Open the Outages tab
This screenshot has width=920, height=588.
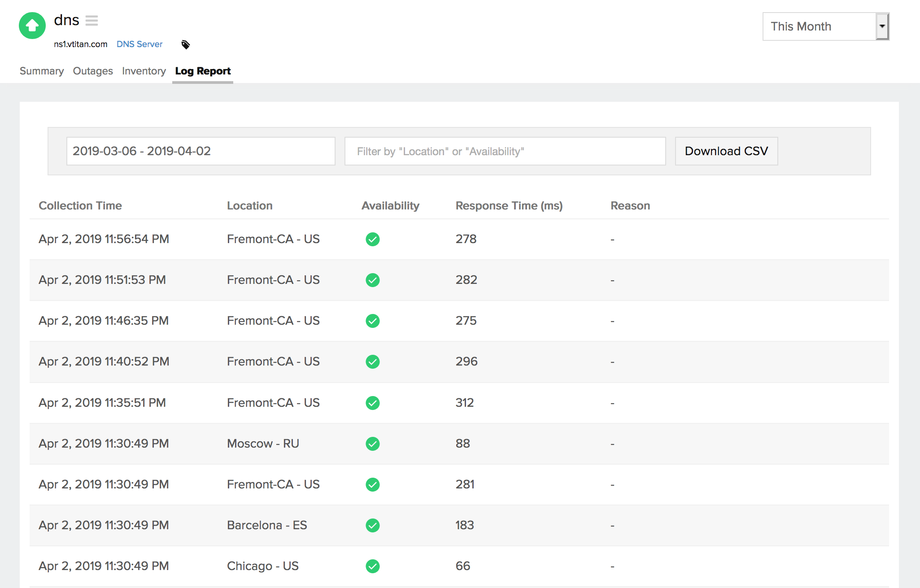[93, 71]
